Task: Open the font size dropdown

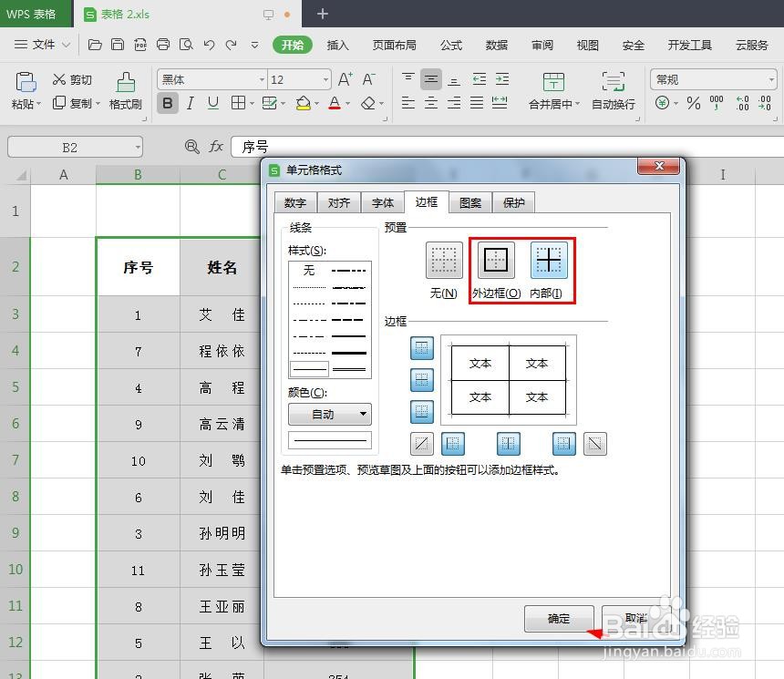Action: pyautogui.click(x=325, y=79)
